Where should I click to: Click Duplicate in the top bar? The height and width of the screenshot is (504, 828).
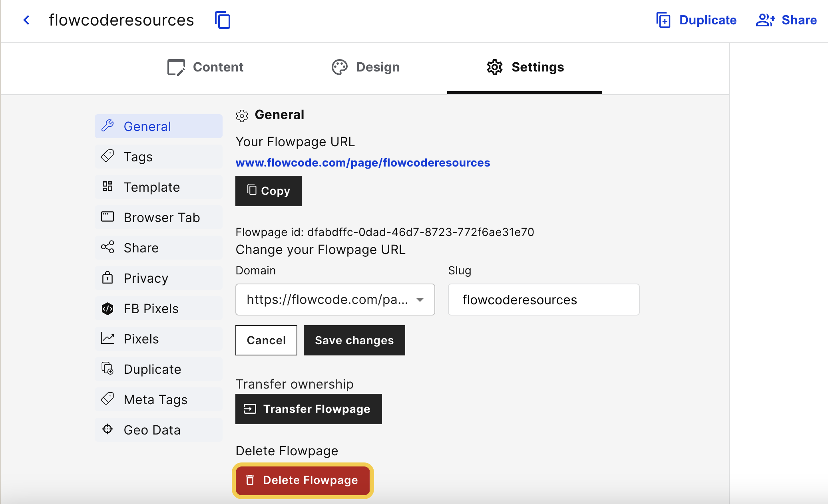click(x=696, y=20)
